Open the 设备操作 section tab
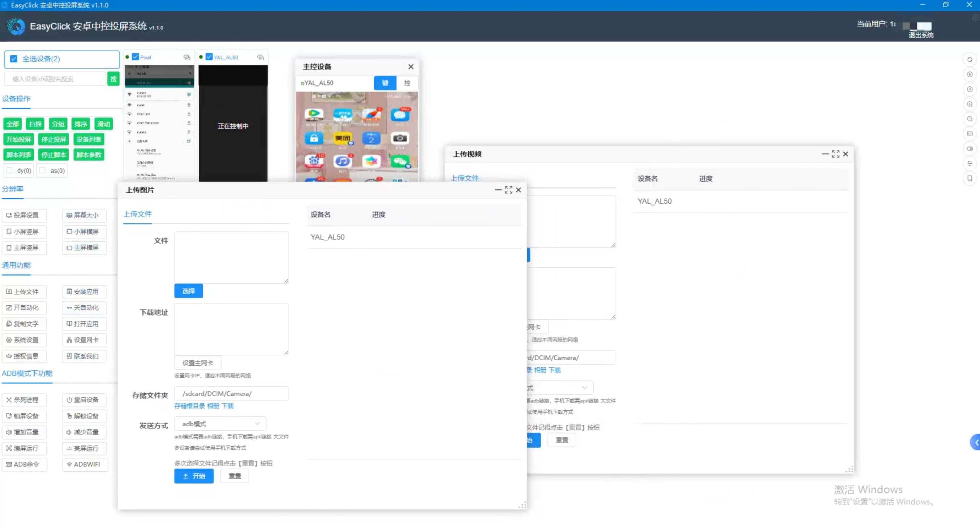The image size is (980, 531). pyautogui.click(x=16, y=99)
